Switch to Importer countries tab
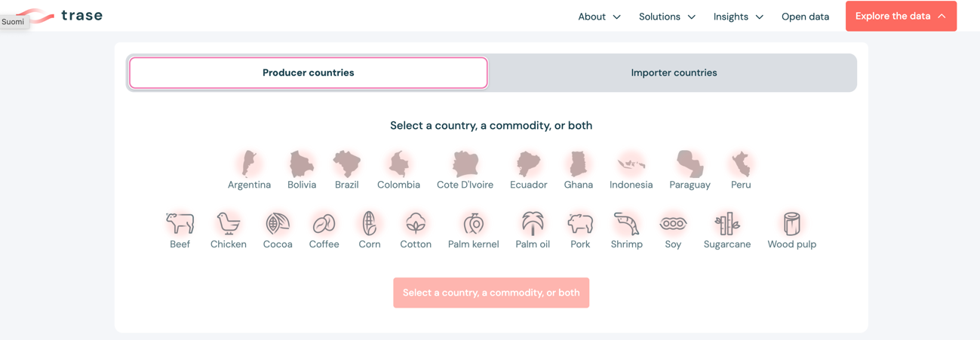 [x=674, y=73]
